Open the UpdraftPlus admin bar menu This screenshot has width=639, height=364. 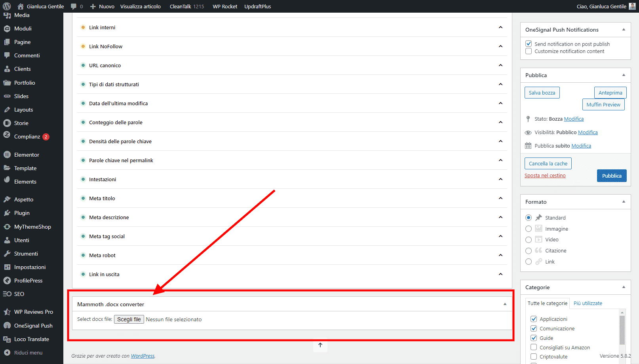click(x=258, y=6)
